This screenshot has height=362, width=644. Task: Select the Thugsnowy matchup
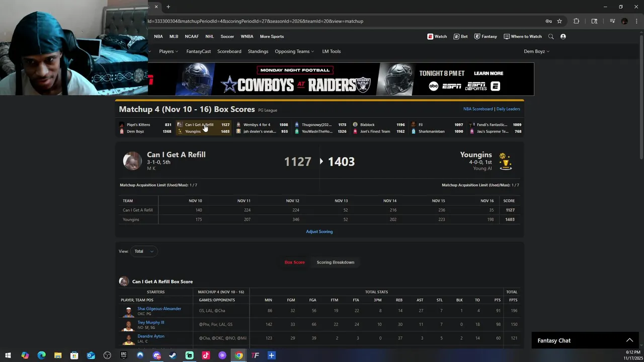(x=320, y=128)
